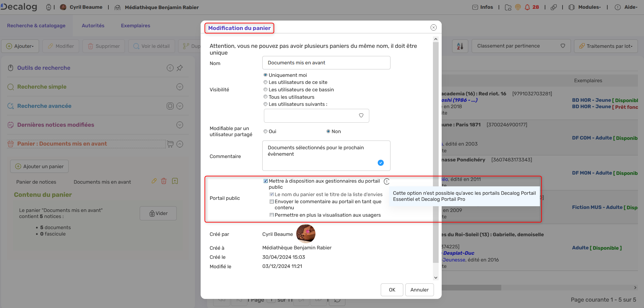
Task: Select the 'Tous les utilisateurs' visibility option
Action: point(265,97)
